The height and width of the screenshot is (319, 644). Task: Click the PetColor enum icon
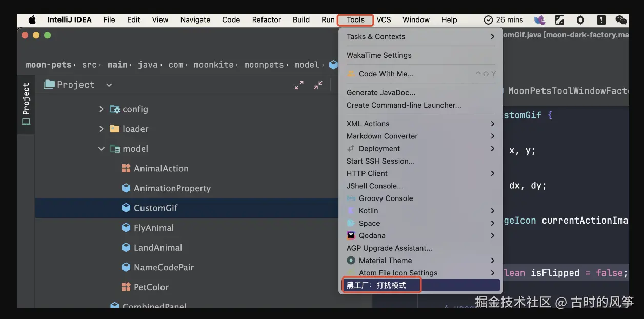coord(126,287)
